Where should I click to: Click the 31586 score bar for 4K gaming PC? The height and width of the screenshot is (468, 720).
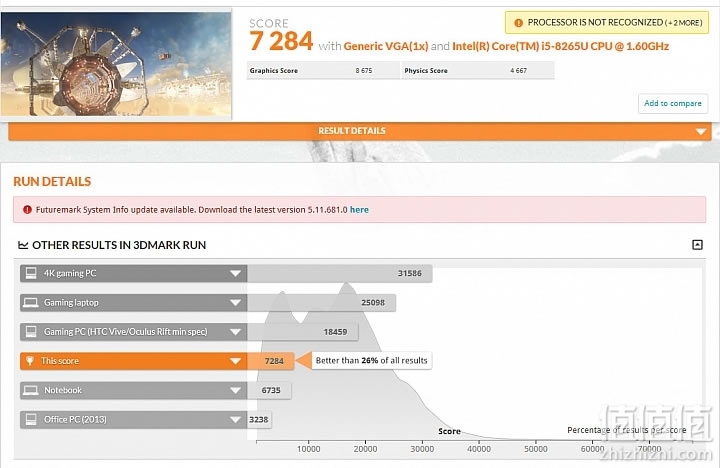click(x=339, y=273)
